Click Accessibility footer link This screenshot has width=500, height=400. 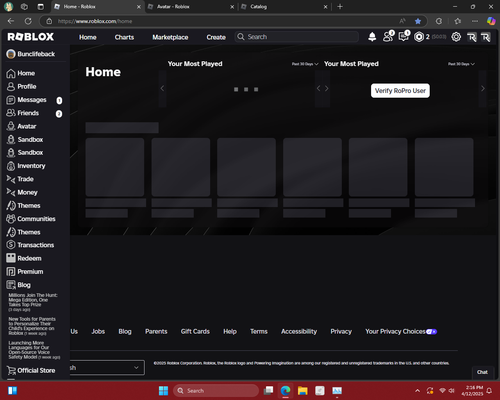click(x=299, y=332)
